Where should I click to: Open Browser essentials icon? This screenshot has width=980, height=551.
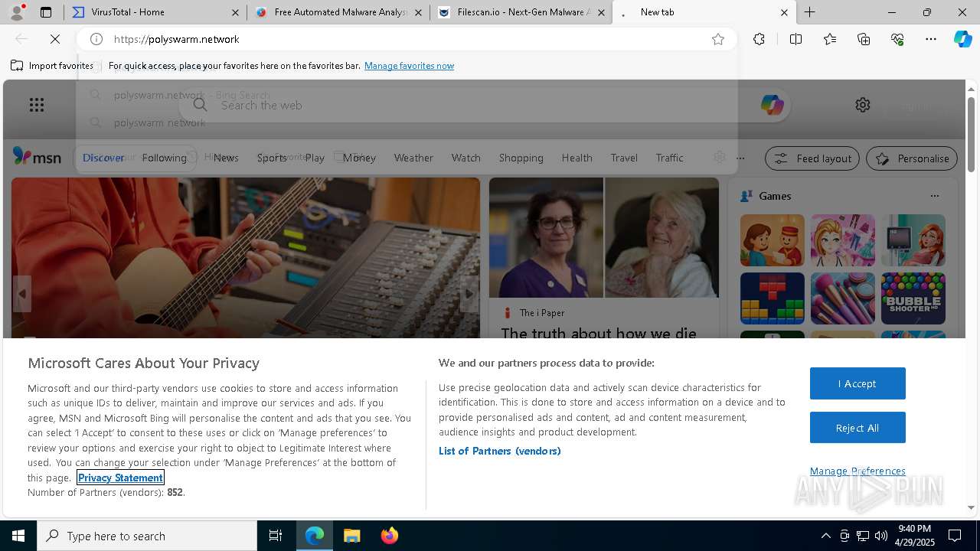point(897,39)
